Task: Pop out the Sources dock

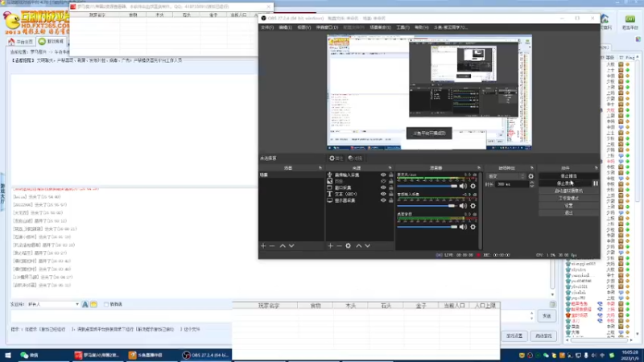Action: click(x=390, y=168)
